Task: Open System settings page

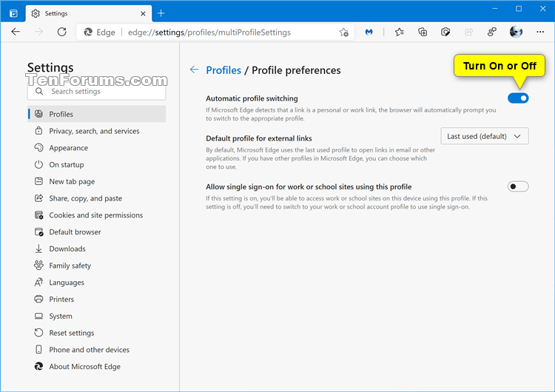Action: 97,316
